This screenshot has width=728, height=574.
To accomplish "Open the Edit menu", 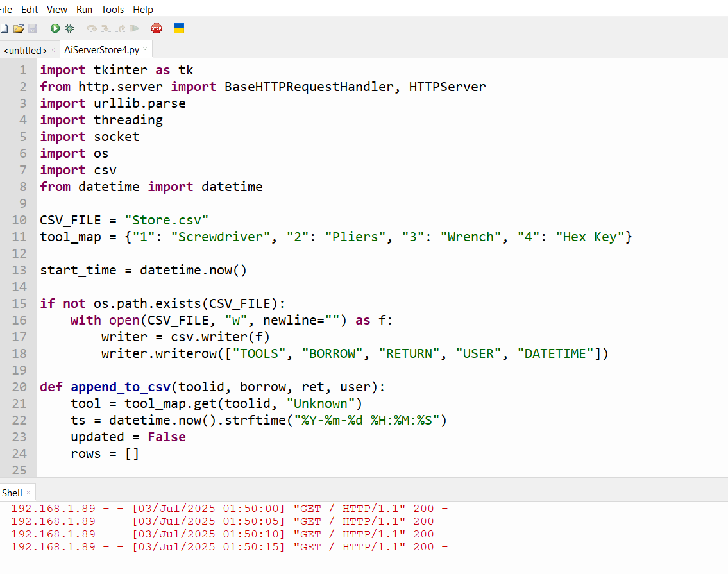I will [30, 9].
